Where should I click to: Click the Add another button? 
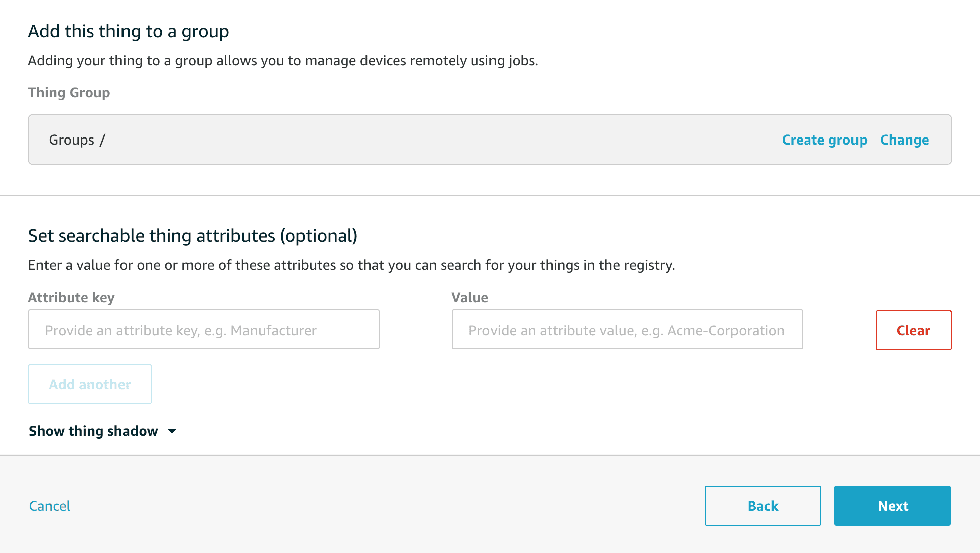(x=90, y=384)
